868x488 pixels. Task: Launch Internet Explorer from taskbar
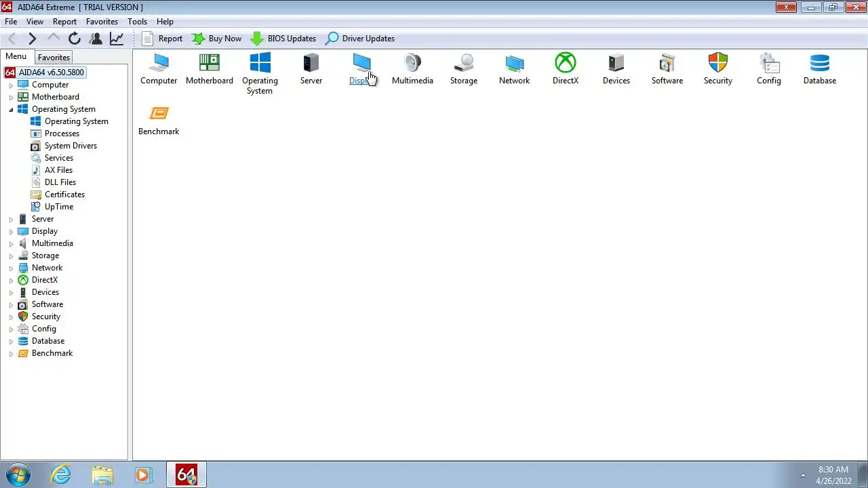61,474
